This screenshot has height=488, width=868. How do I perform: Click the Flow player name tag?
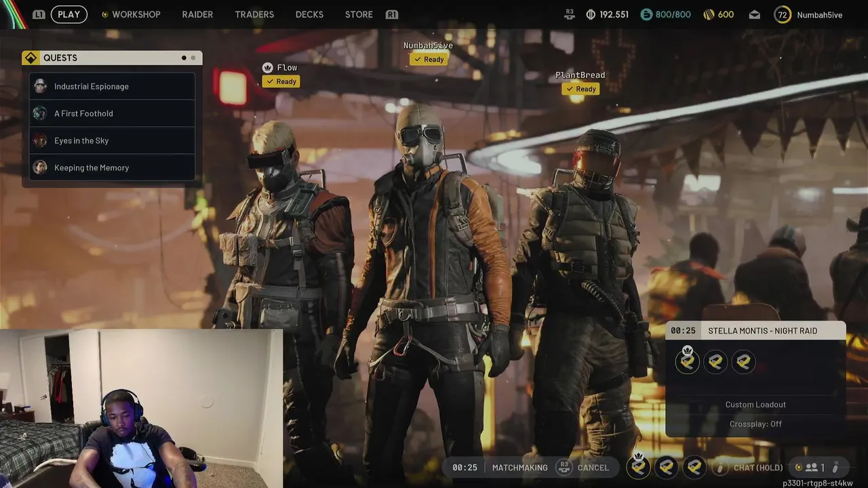[x=287, y=68]
